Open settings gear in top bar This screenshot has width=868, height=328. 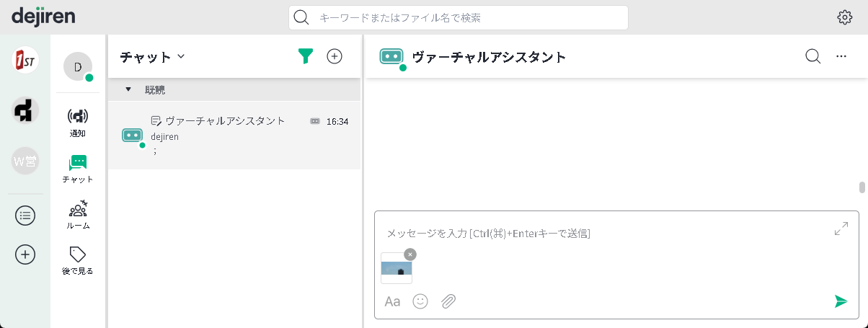pos(844,18)
